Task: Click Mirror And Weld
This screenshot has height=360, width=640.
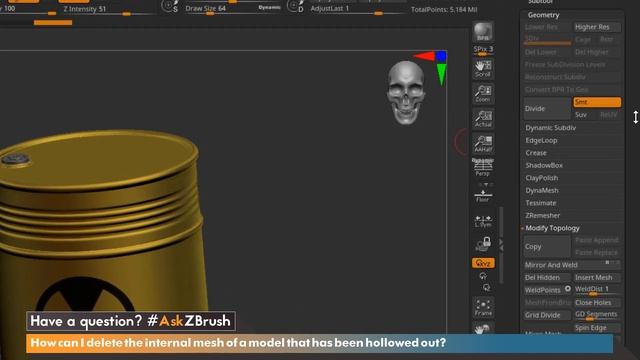Action: 572,265
